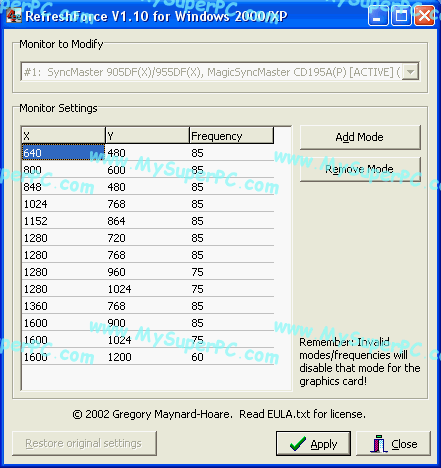Close the window with the red X
Screen dimensions: 441x468
pos(424,15)
